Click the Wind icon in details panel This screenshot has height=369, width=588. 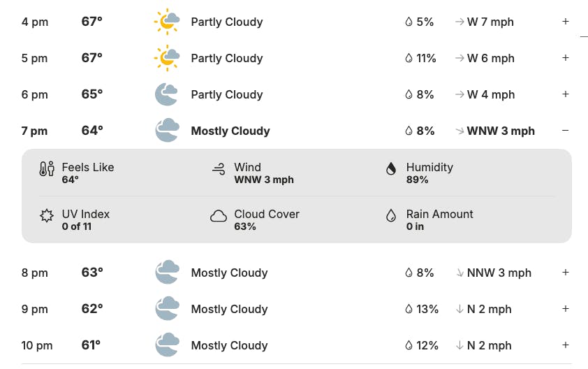[x=219, y=168]
